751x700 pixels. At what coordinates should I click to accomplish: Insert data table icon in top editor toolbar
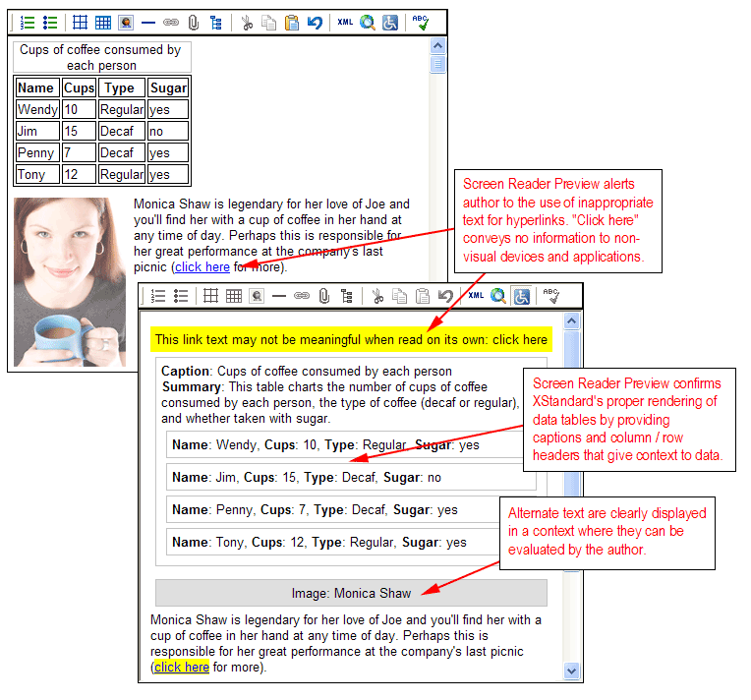(x=103, y=23)
